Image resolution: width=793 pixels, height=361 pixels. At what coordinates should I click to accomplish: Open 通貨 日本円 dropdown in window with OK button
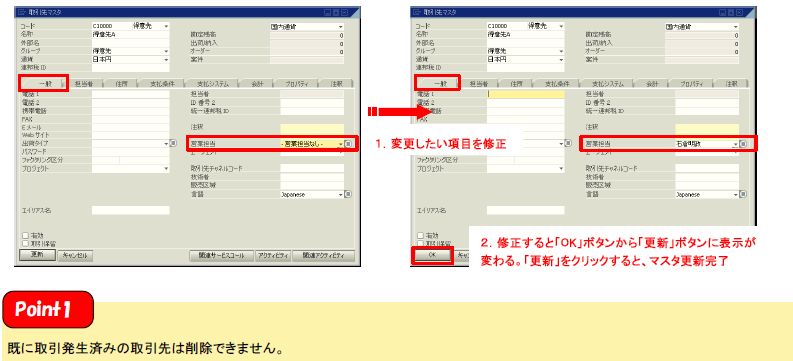561,59
